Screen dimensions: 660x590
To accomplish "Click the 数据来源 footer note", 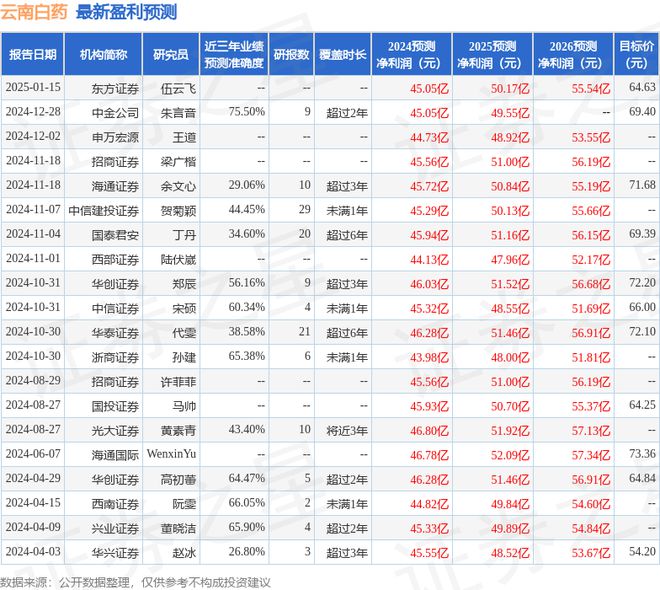I will pos(135,582).
